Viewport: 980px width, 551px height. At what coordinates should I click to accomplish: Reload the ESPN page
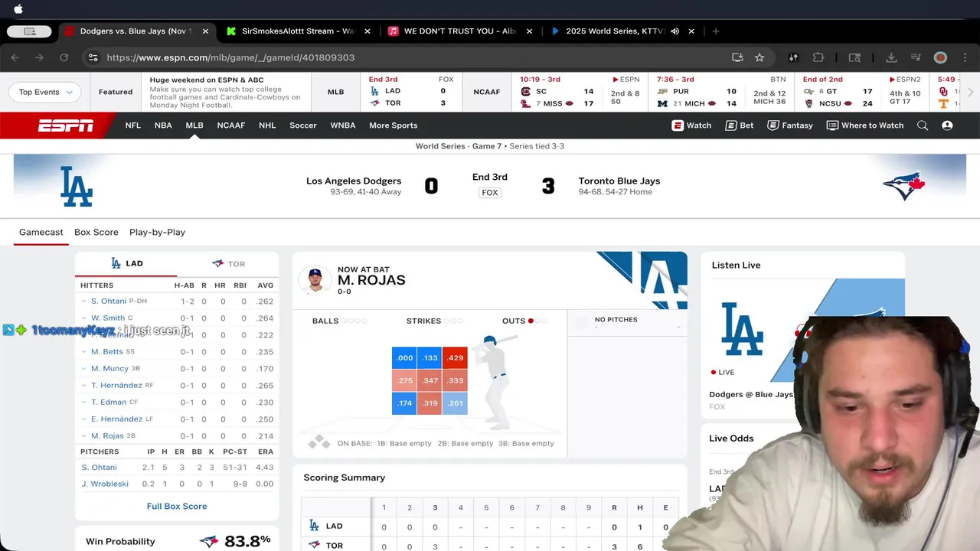64,57
